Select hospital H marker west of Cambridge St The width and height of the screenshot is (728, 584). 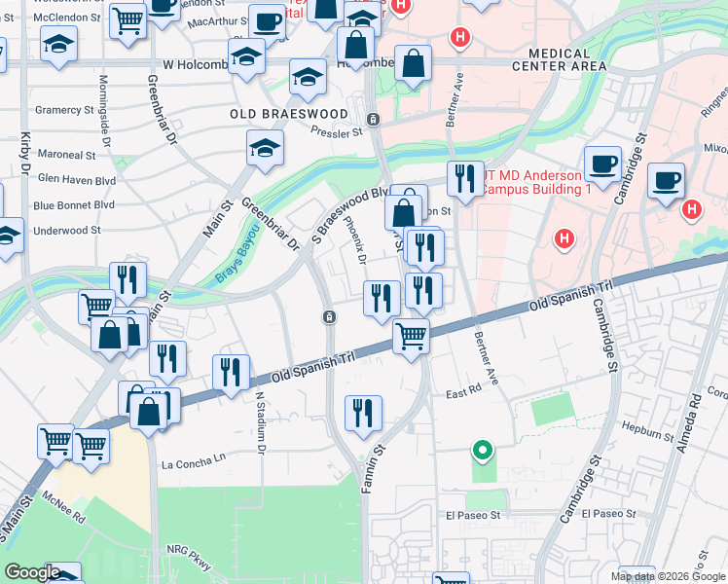tap(564, 239)
